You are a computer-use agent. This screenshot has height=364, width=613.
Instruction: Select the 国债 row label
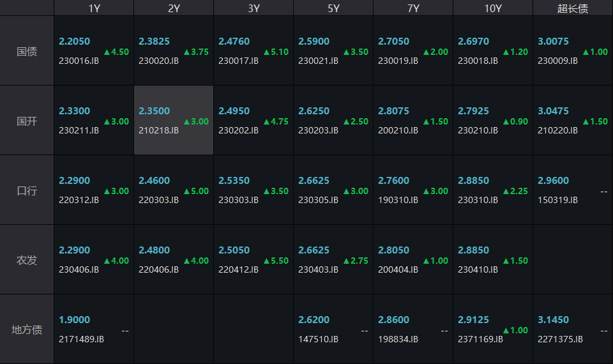coord(27,51)
